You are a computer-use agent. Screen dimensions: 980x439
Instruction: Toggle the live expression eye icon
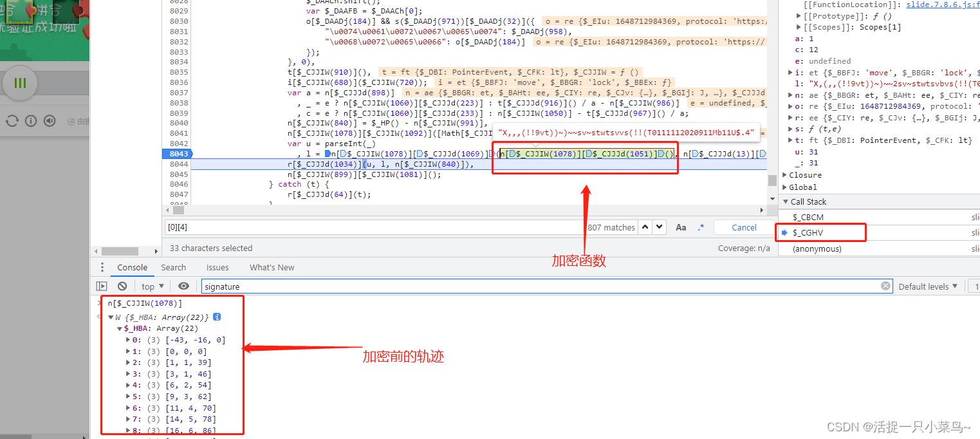tap(183, 286)
